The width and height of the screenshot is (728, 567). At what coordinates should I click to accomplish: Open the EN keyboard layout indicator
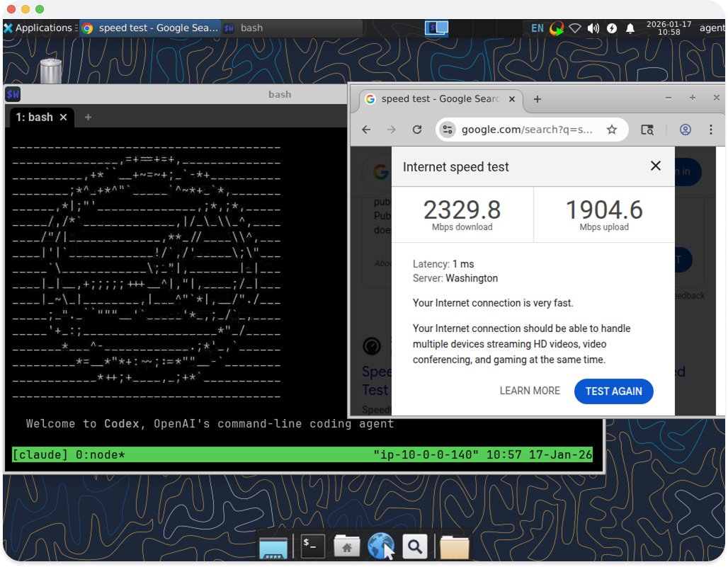tap(538, 28)
